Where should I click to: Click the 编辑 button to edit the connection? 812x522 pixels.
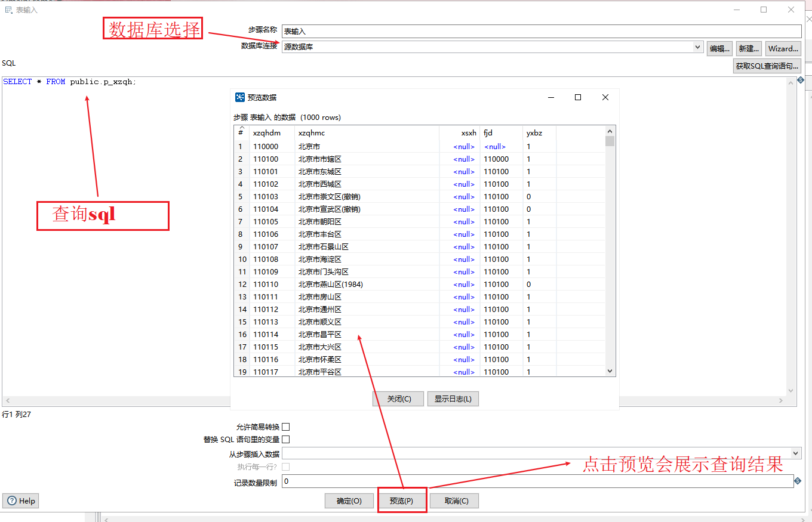[x=719, y=48]
